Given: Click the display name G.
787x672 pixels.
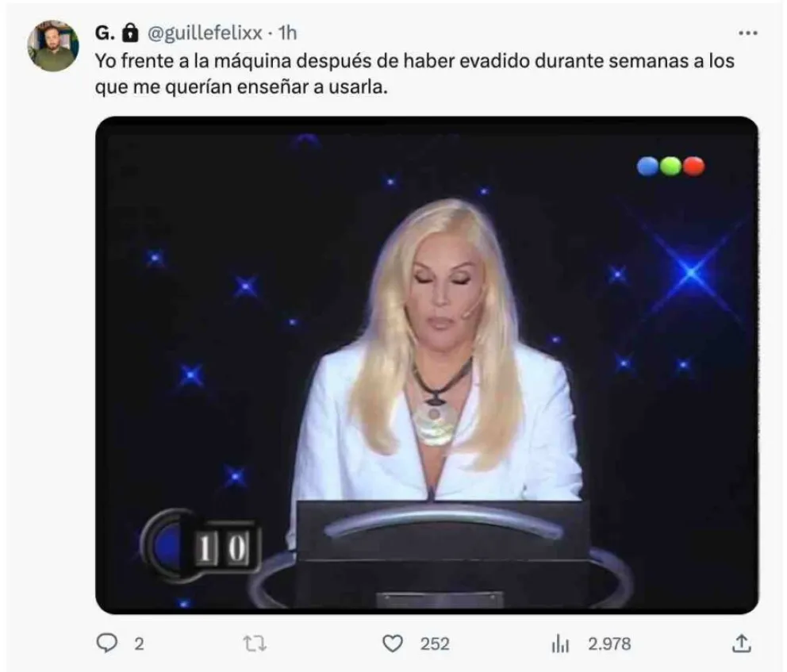Looking at the screenshot, I should [105, 33].
